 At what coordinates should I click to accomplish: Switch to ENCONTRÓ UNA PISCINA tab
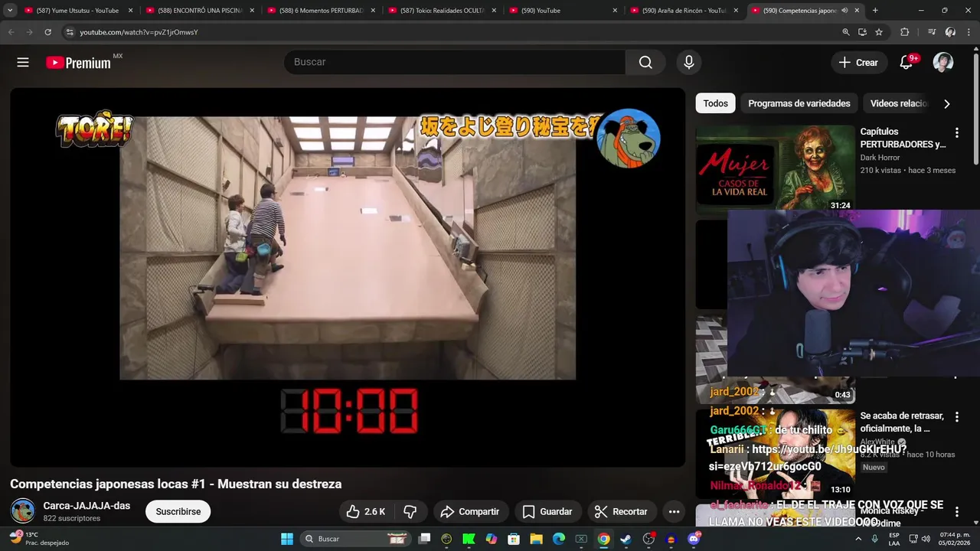[x=199, y=11]
